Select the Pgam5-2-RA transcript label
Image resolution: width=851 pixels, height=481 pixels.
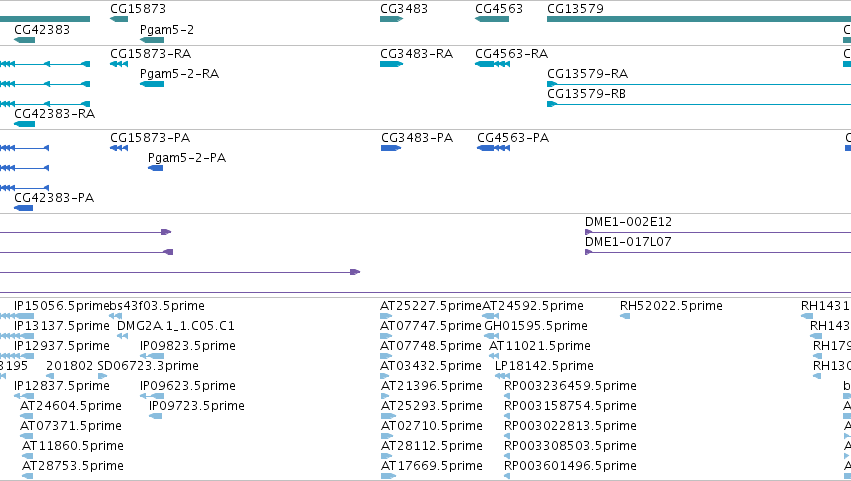click(x=179, y=73)
